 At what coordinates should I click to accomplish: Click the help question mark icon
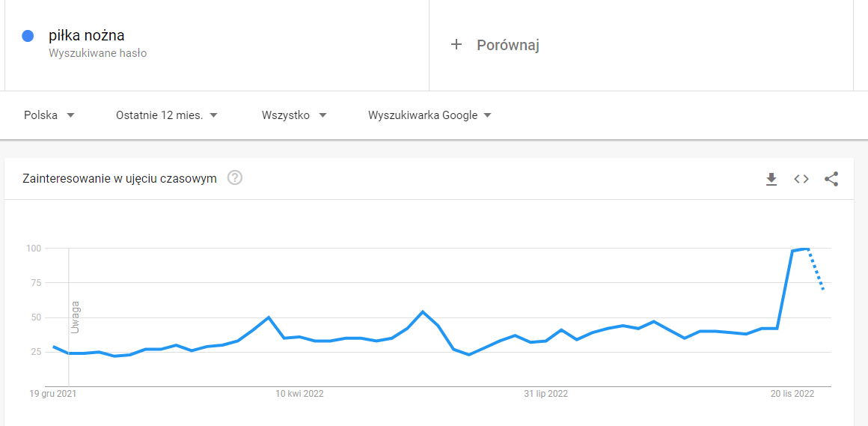(x=235, y=178)
